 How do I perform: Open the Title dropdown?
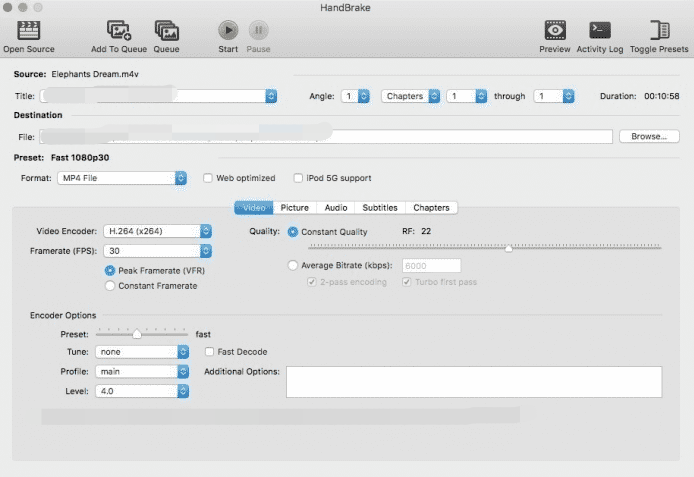click(158, 96)
